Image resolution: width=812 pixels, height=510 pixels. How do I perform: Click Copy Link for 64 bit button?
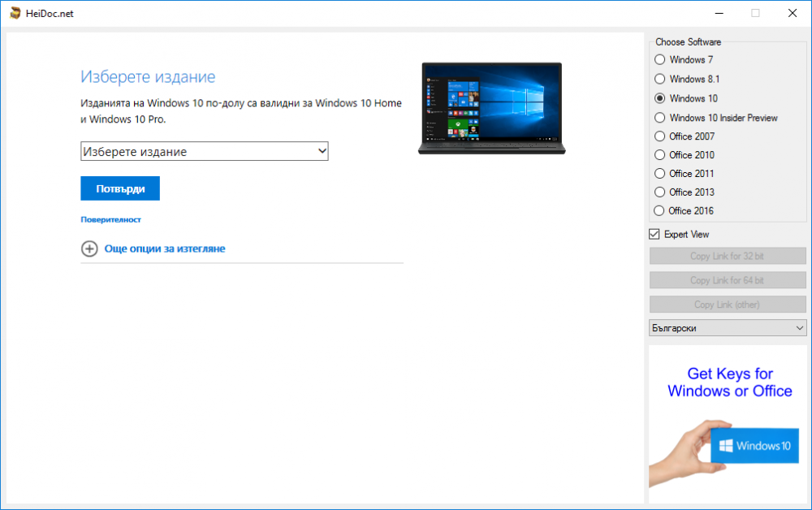tap(728, 280)
